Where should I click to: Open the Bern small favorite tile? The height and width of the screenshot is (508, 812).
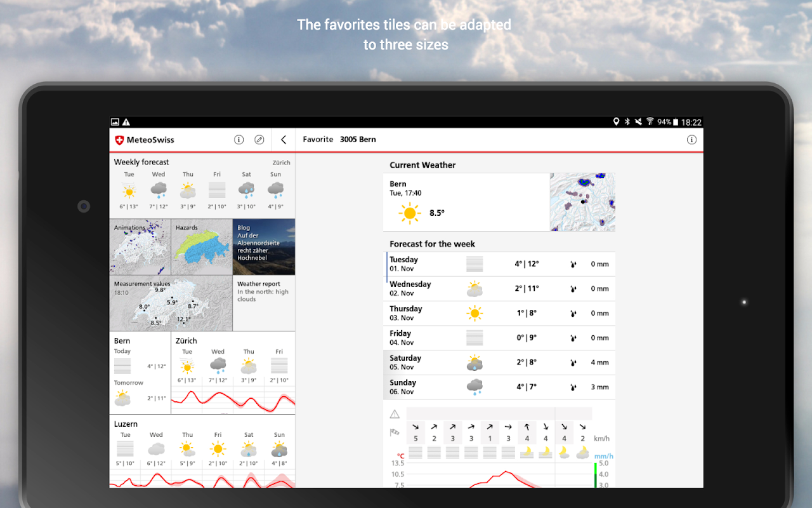(x=140, y=373)
